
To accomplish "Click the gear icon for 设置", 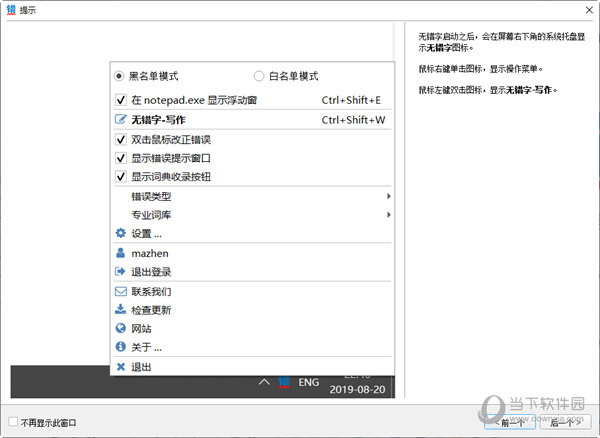I will 121,233.
